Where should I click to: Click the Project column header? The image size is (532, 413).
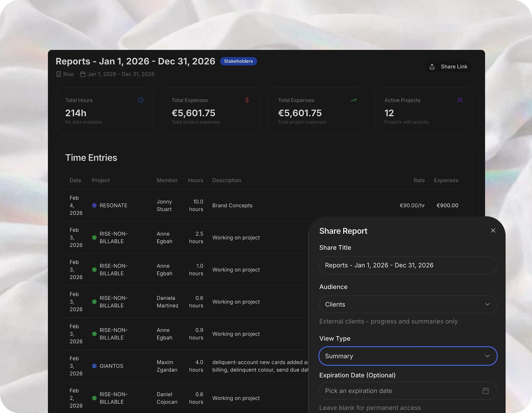tap(101, 180)
